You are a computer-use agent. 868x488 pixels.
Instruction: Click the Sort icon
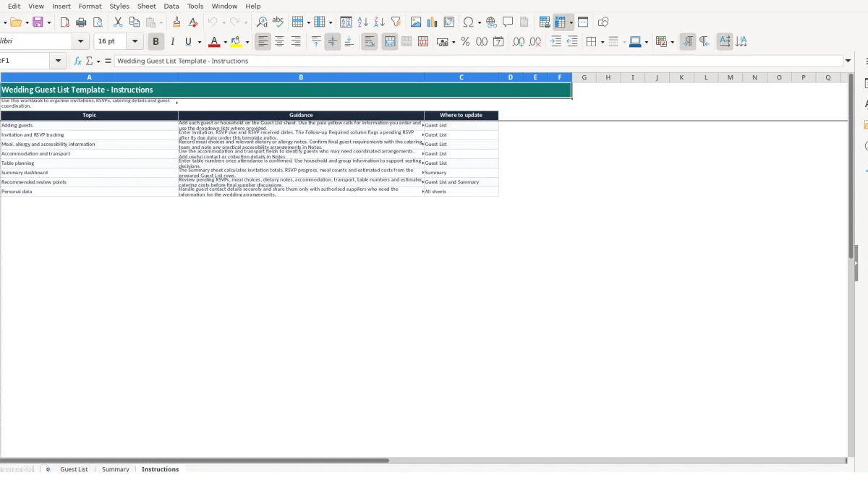click(x=346, y=22)
